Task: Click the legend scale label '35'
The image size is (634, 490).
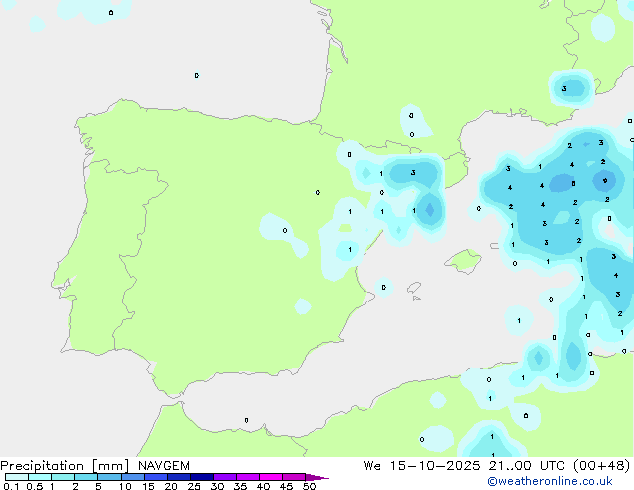Action: (240, 486)
